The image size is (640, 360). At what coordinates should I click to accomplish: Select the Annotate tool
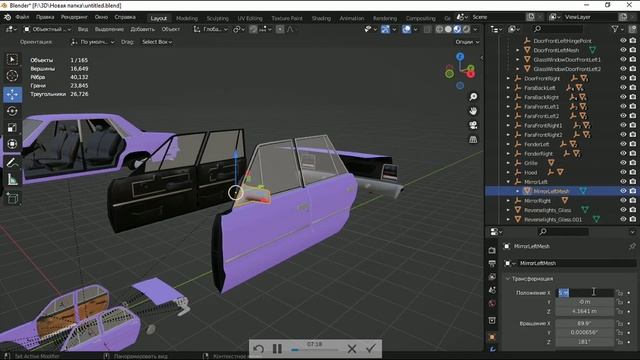(x=12, y=163)
